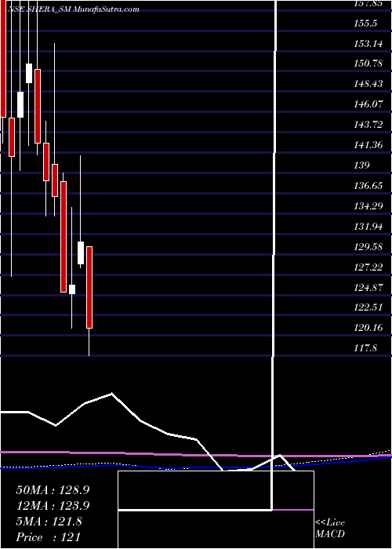The image size is (392, 549).
Task: Click the 122.51 price axis label
Action: (x=368, y=307)
